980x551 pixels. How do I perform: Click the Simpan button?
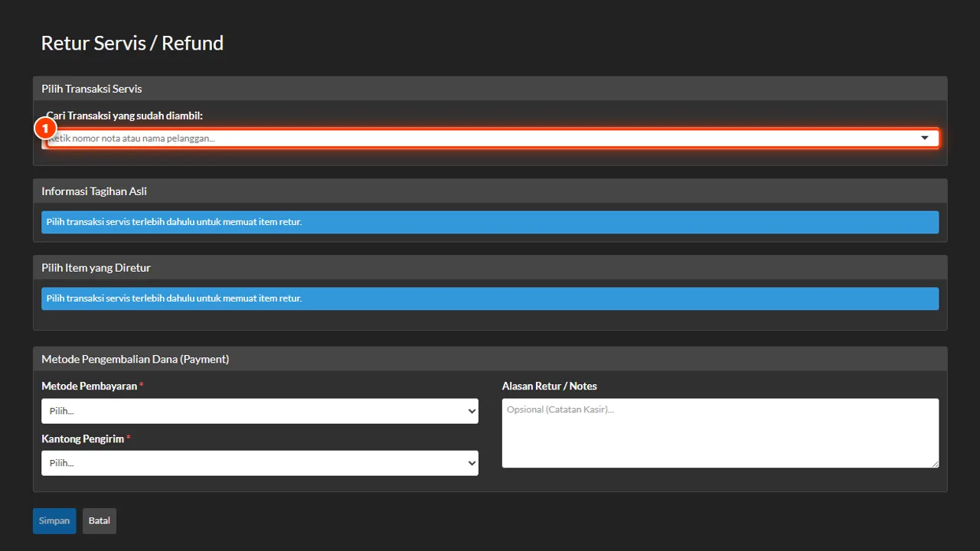(x=54, y=521)
